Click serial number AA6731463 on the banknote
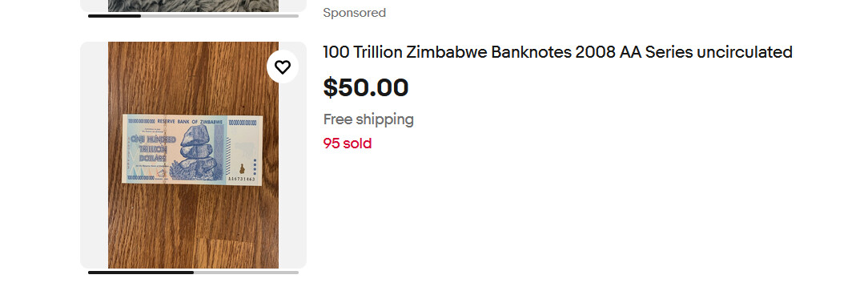The height and width of the screenshot is (295, 868). point(243,179)
